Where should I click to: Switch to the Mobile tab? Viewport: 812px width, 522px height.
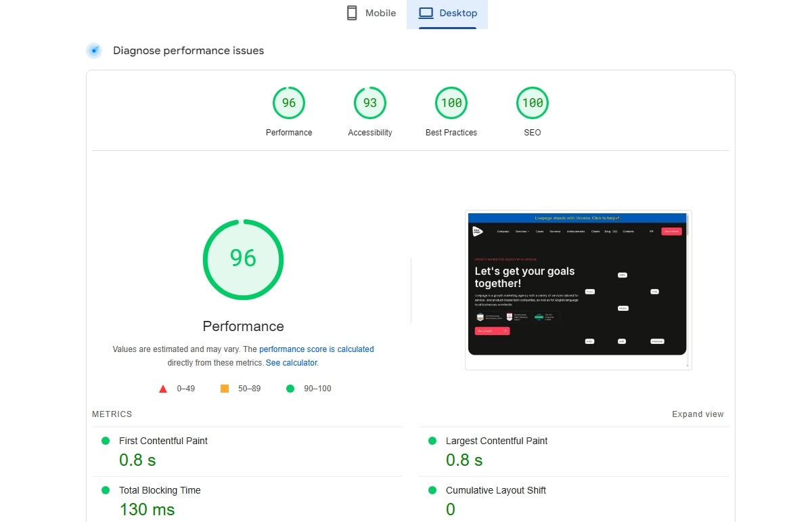click(x=371, y=14)
